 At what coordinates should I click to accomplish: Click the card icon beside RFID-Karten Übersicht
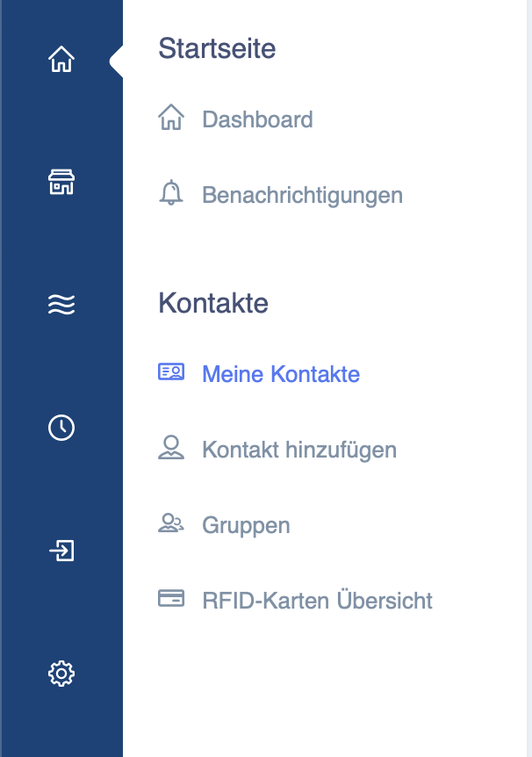pyautogui.click(x=171, y=598)
